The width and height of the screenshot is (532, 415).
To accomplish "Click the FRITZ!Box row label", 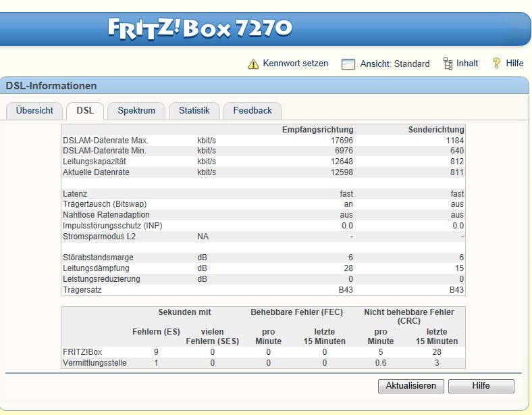I will 82,352.
